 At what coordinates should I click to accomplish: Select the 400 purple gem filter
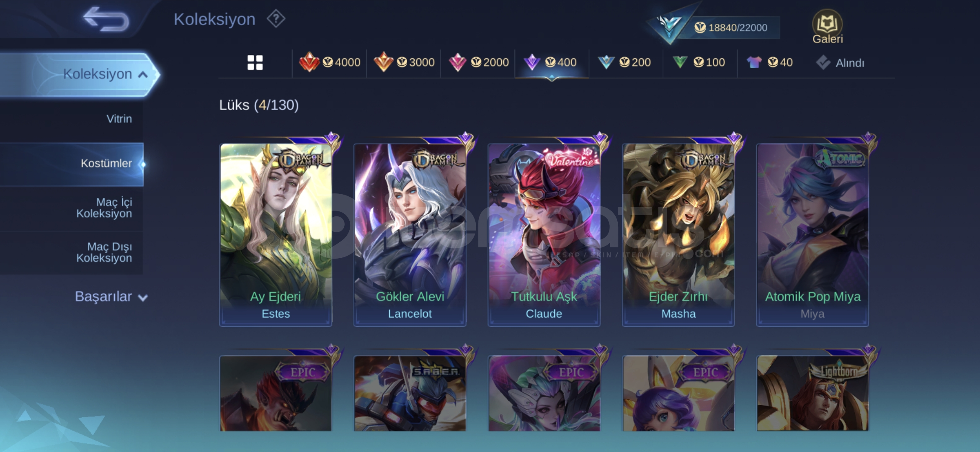point(551,62)
